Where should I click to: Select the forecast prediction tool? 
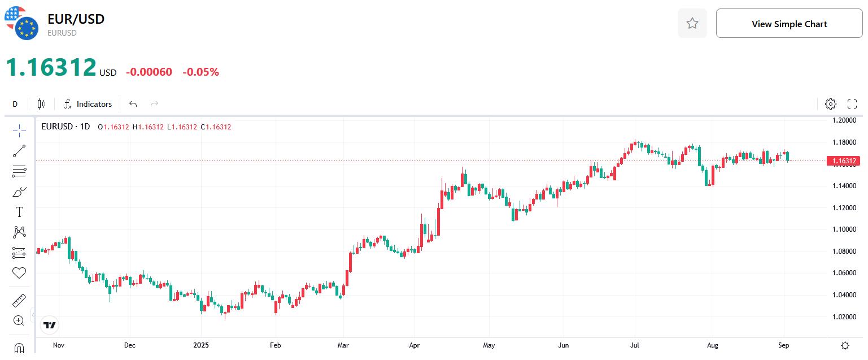point(19,252)
